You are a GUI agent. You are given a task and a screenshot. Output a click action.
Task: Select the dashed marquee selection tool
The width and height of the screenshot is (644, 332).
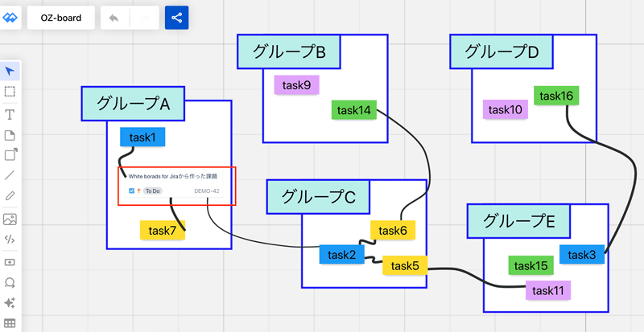coord(10,92)
